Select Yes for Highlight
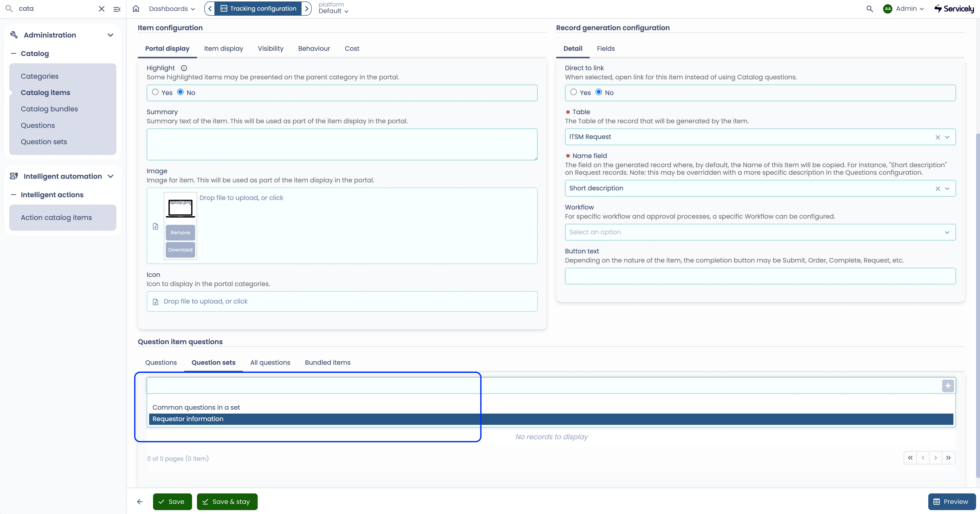This screenshot has width=980, height=514. click(x=155, y=92)
